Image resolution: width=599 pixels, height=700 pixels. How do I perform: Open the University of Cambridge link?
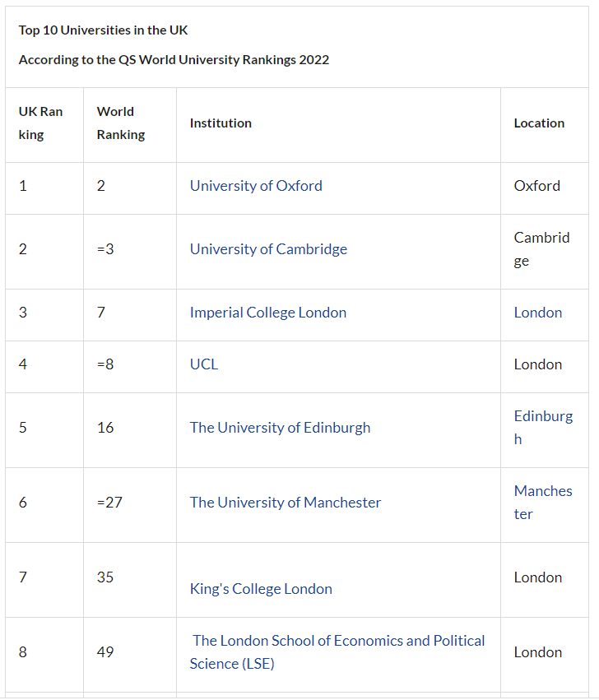coord(268,249)
